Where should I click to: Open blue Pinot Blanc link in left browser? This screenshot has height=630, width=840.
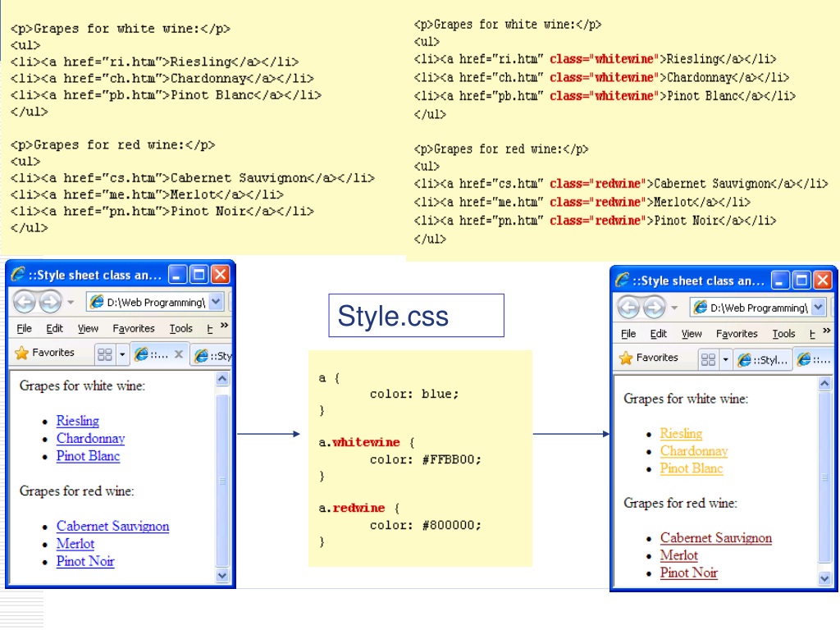88,456
